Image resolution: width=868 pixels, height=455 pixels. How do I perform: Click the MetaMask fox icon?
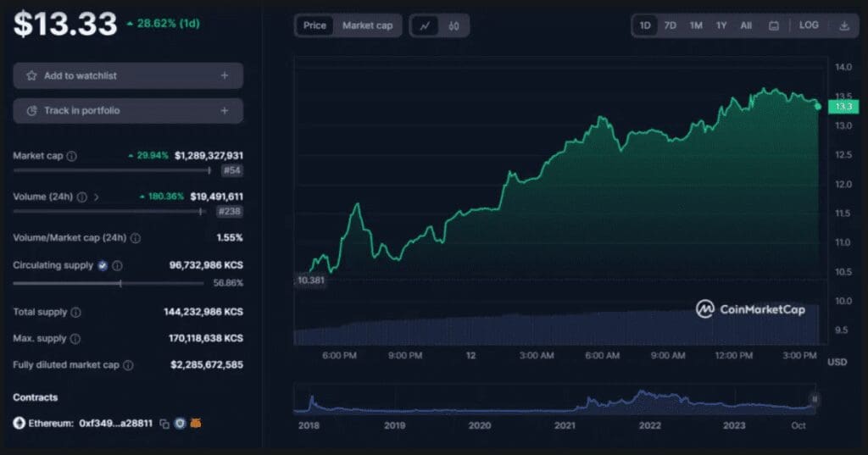196,424
